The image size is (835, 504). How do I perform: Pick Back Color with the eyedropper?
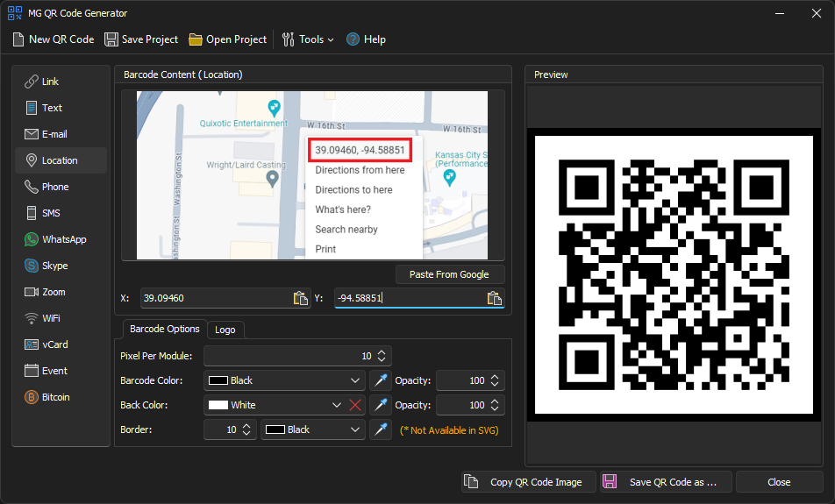coord(381,405)
